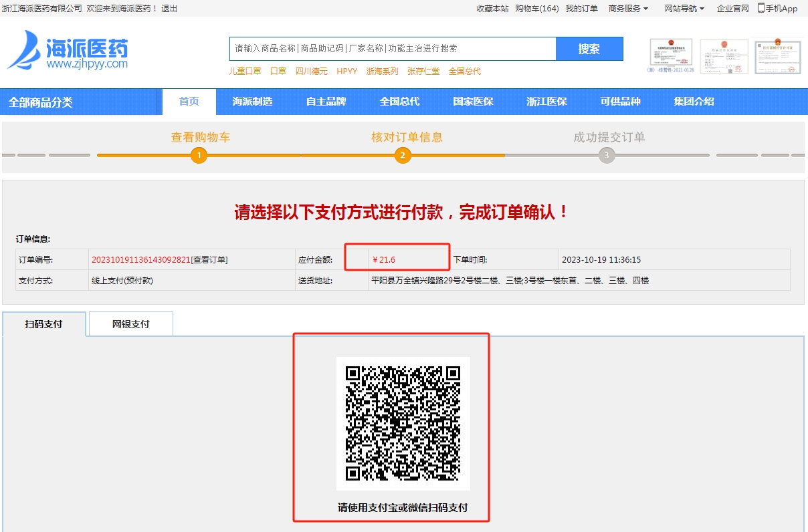The height and width of the screenshot is (532, 808).
Task: Click the ¥21.6 payable amount
Action: [383, 259]
